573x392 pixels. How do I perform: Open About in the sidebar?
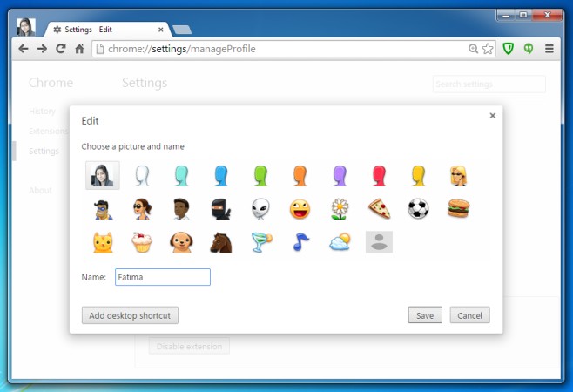click(x=41, y=190)
